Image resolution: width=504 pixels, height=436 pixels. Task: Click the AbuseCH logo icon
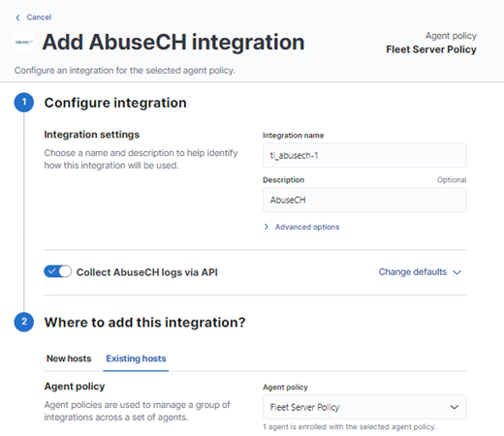point(24,42)
